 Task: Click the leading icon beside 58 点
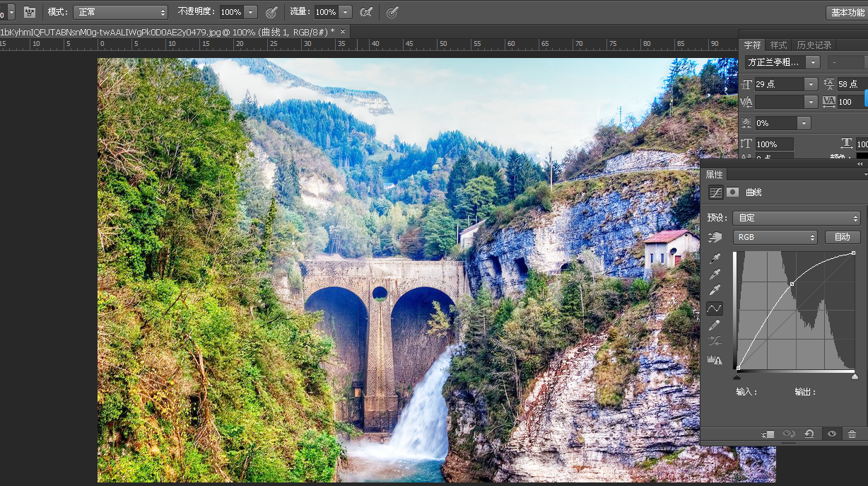[829, 84]
